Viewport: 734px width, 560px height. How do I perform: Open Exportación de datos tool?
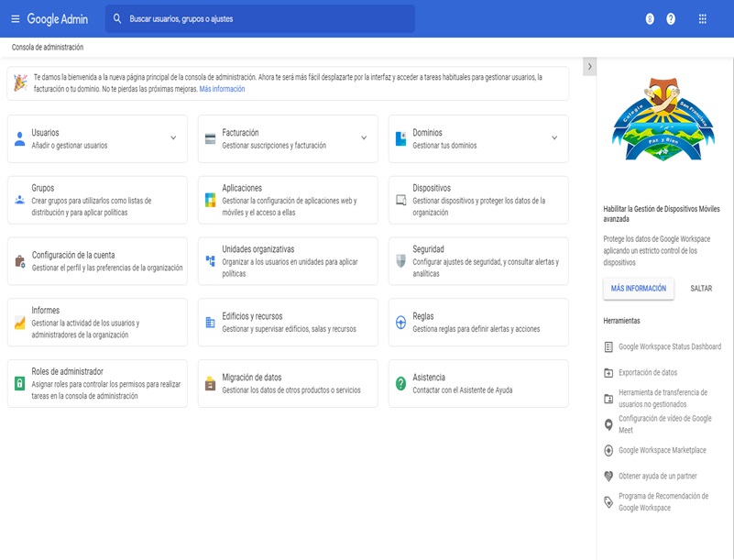pyautogui.click(x=647, y=372)
